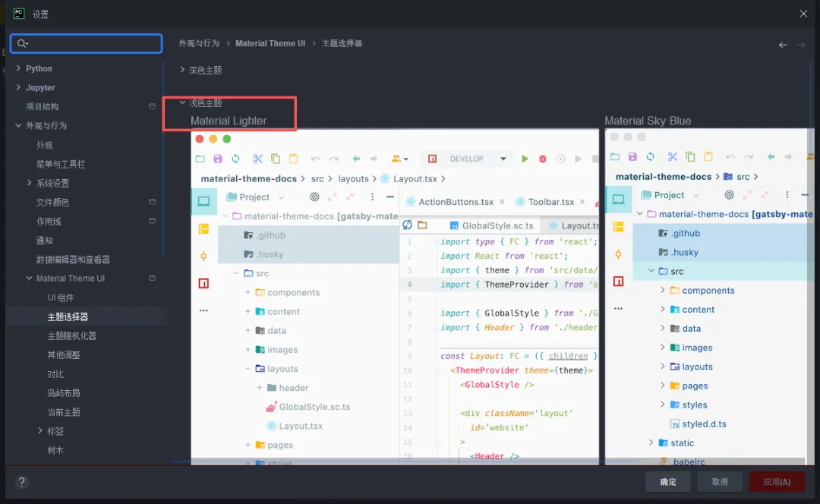Collapse the 外观与行为 section

18,125
